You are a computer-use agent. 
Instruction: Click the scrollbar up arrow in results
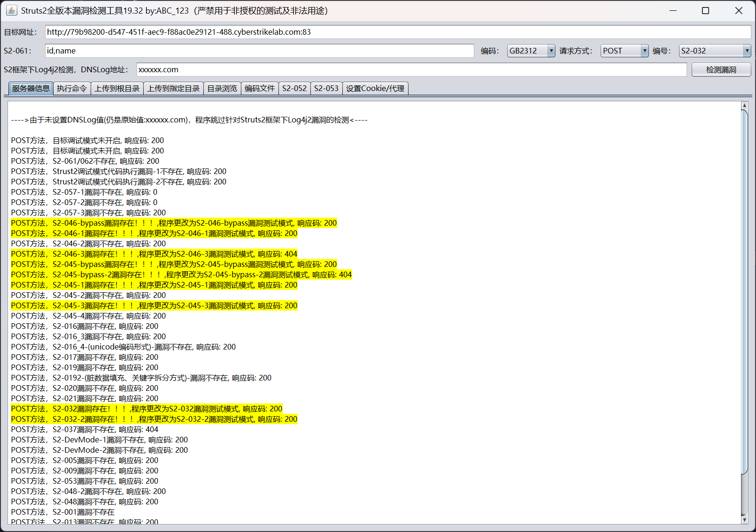coord(744,106)
